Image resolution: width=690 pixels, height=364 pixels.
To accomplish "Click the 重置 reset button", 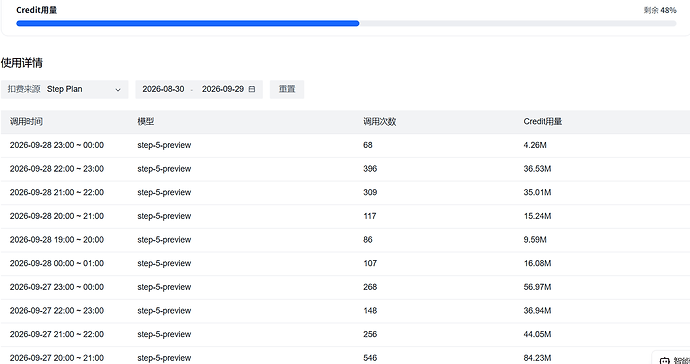I will pyautogui.click(x=287, y=89).
